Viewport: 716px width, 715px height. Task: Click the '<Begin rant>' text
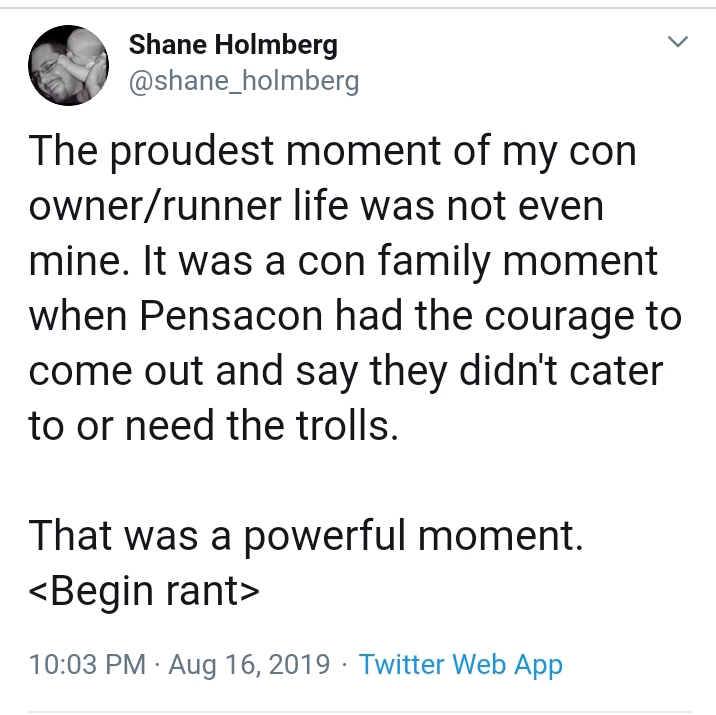click(x=144, y=591)
